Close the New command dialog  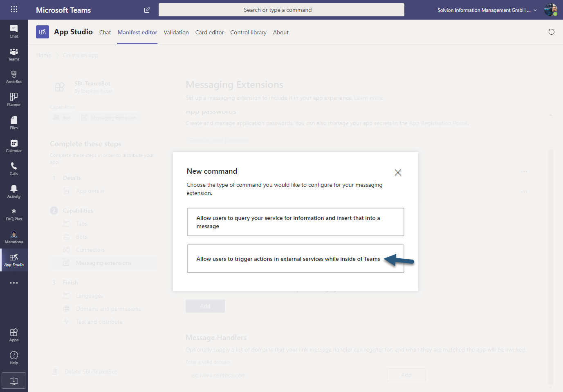click(x=398, y=172)
